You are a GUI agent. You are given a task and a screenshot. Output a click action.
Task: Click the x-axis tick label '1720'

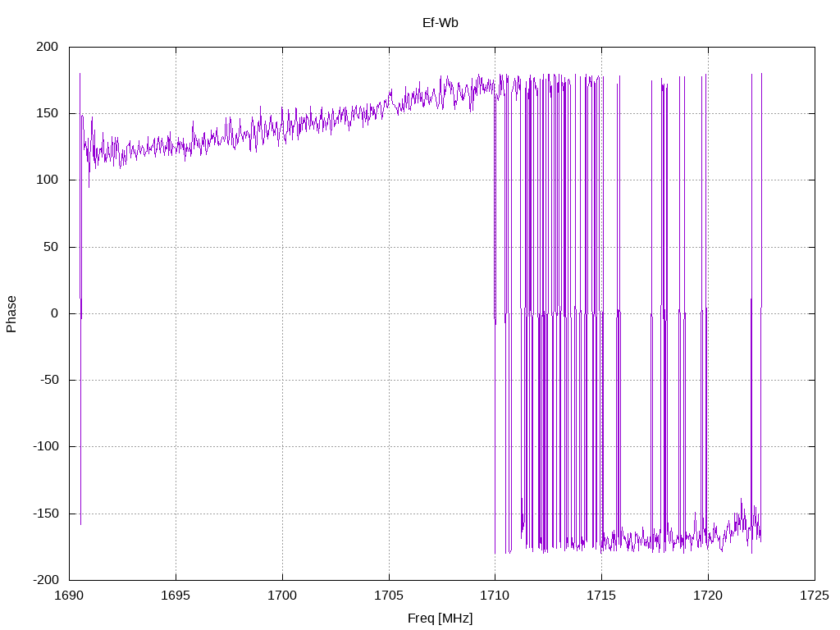pyautogui.click(x=708, y=596)
